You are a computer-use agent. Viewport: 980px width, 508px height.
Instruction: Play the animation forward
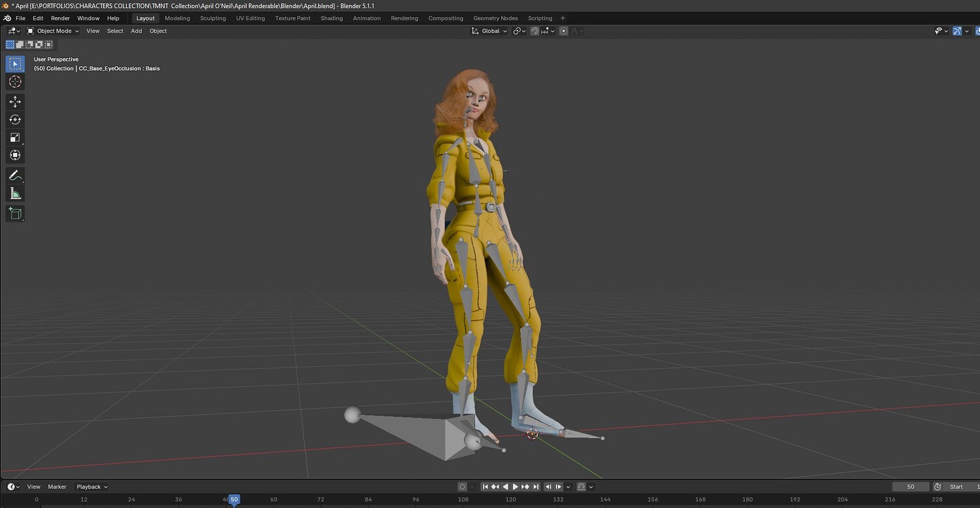coord(515,487)
